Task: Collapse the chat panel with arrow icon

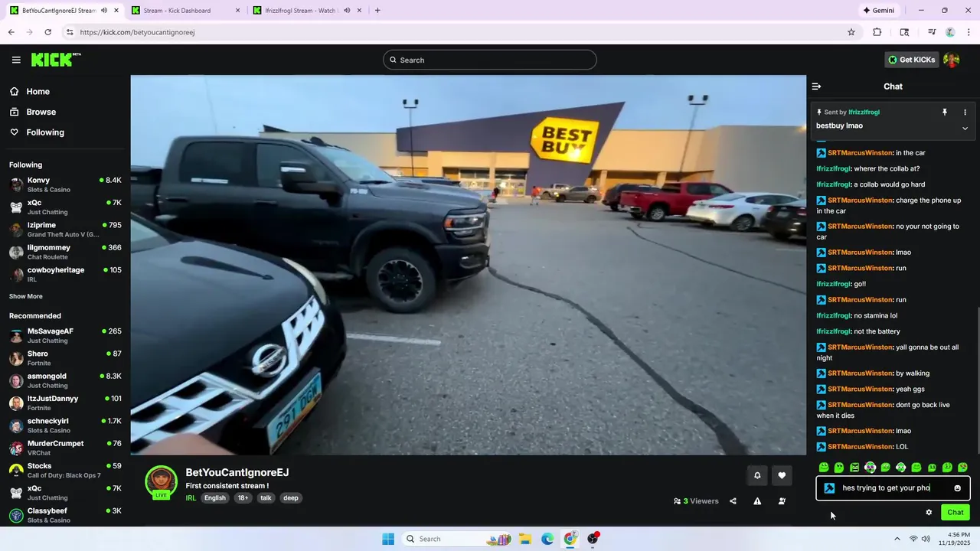Action: pyautogui.click(x=816, y=86)
